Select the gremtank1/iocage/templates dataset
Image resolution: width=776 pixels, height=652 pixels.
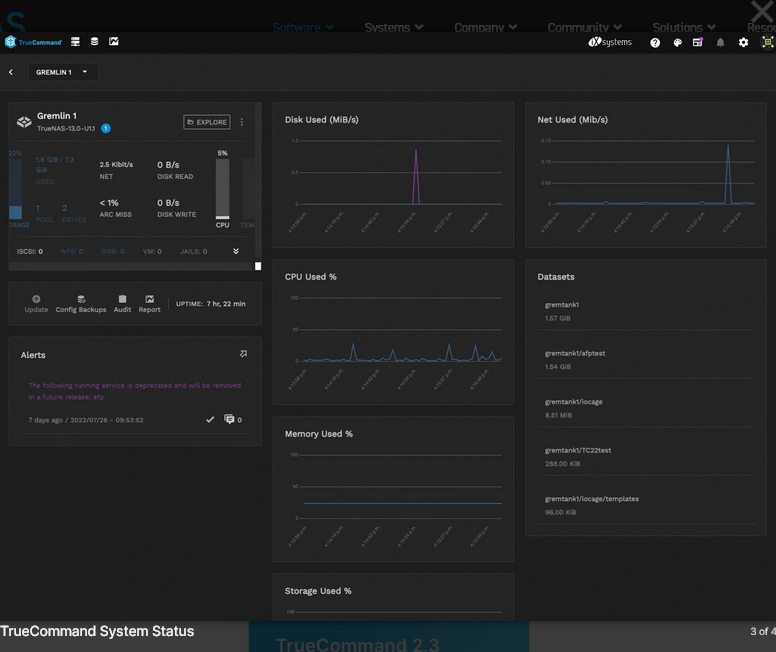(645, 505)
